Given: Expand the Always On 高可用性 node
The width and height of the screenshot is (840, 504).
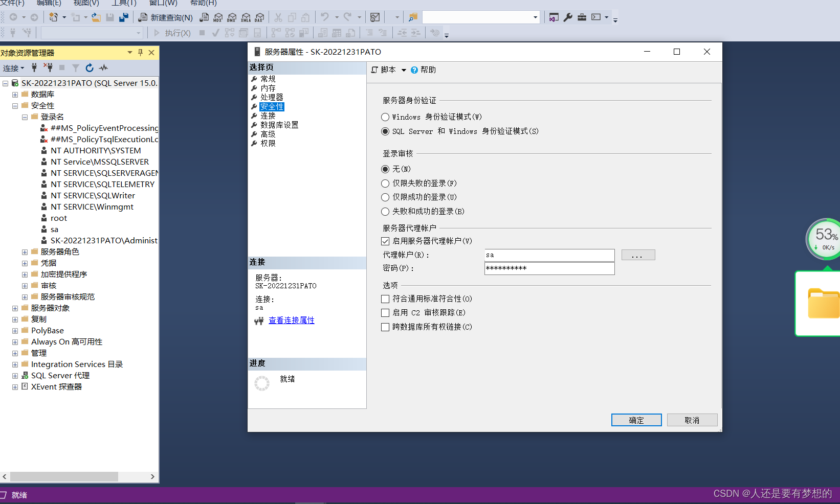Looking at the screenshot, I should pyautogui.click(x=15, y=342).
